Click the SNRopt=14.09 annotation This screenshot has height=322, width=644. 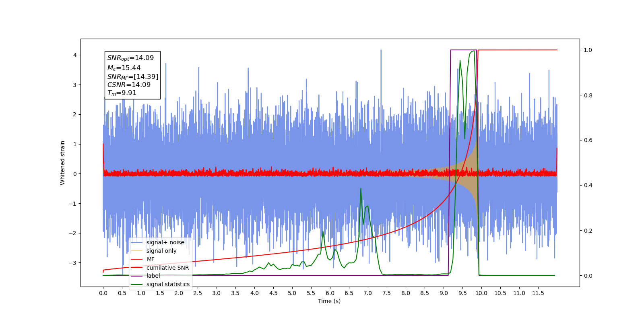pyautogui.click(x=130, y=58)
